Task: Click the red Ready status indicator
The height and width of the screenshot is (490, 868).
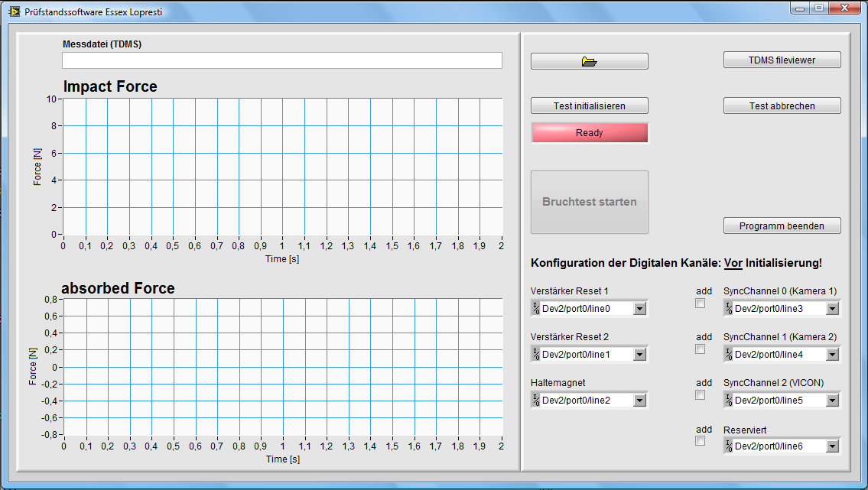Action: tap(589, 133)
